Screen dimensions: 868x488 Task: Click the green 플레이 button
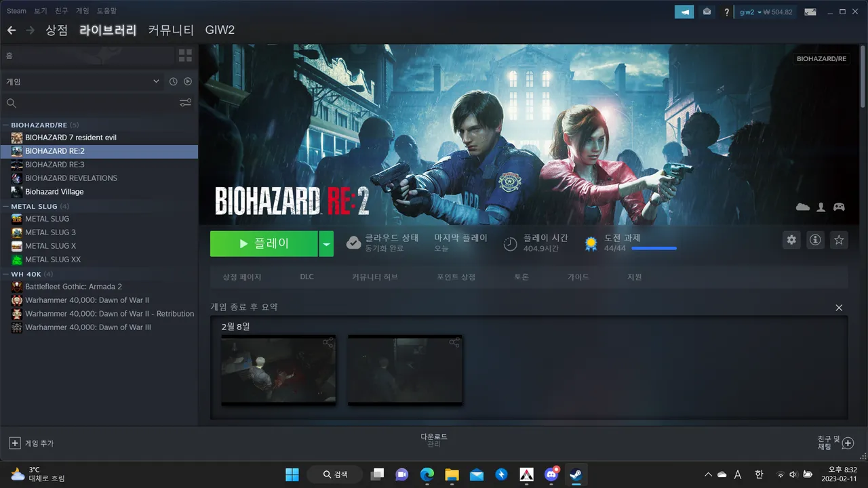[x=264, y=244]
